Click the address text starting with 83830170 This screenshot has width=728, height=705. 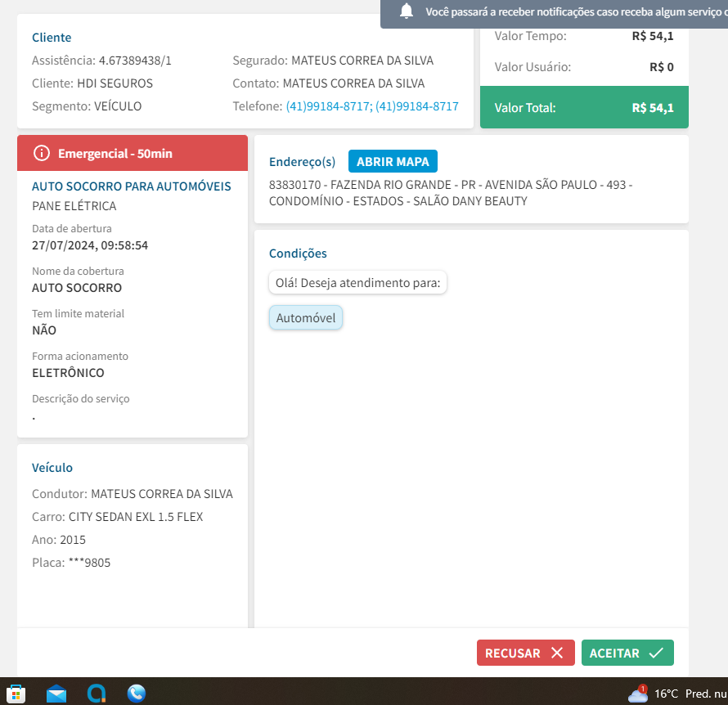[451, 193]
